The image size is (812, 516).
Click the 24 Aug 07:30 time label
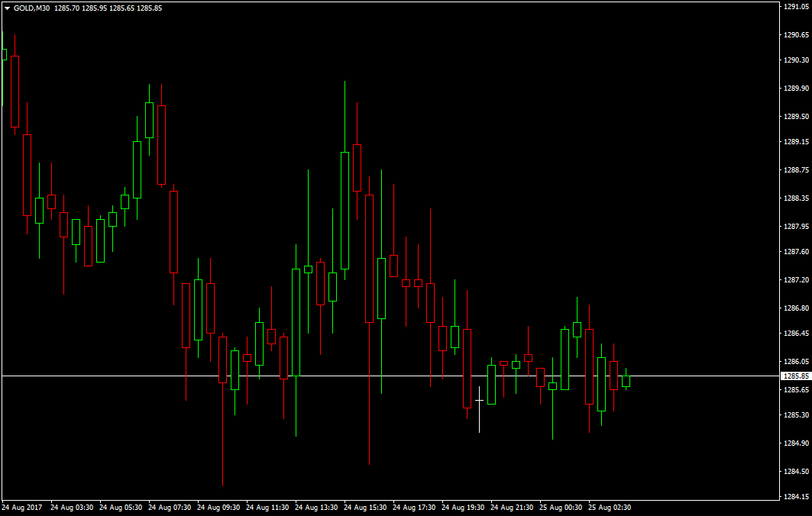click(170, 507)
